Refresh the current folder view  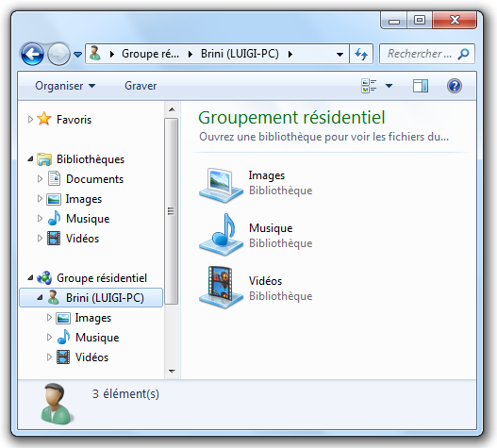coord(361,54)
